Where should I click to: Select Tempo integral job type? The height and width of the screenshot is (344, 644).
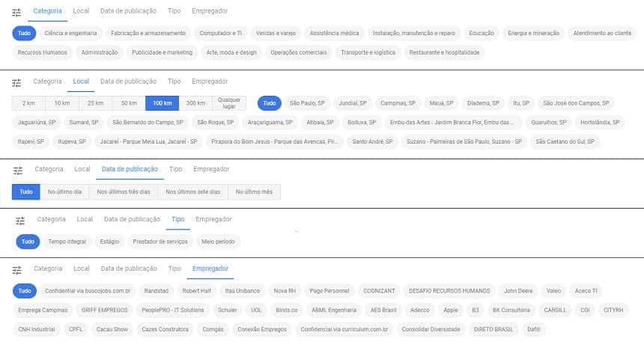[x=67, y=242]
